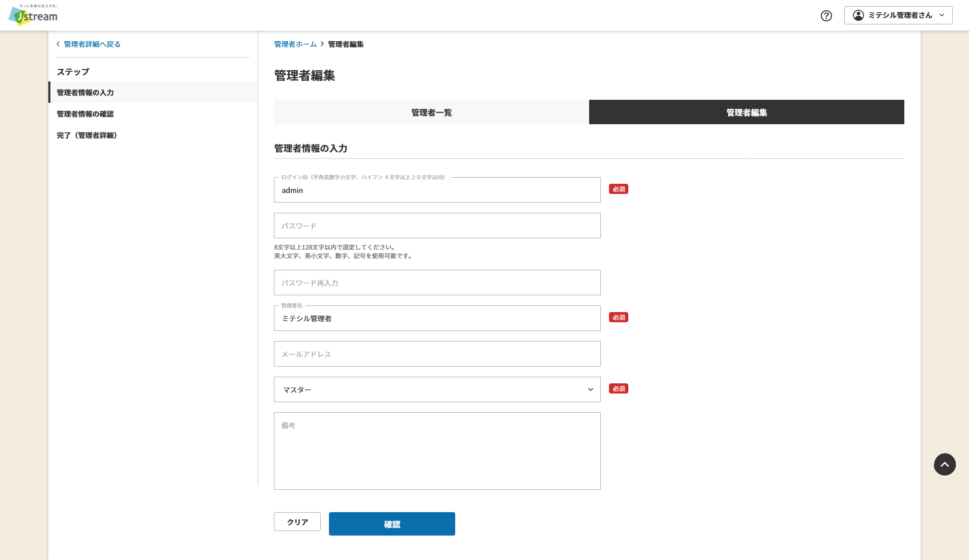Switch to the 管理者一覧 tab
Image resolution: width=969 pixels, height=560 pixels.
(431, 112)
